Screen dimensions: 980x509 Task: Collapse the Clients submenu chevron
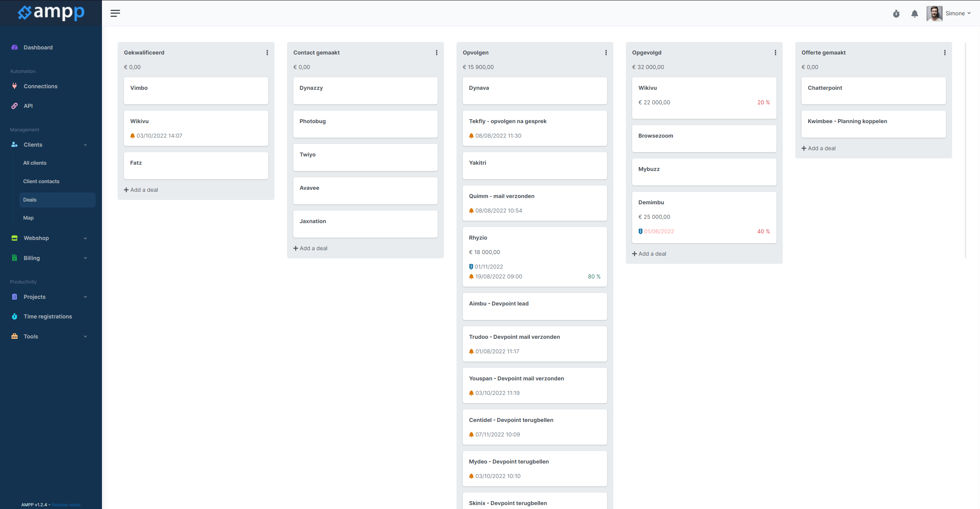(x=85, y=145)
